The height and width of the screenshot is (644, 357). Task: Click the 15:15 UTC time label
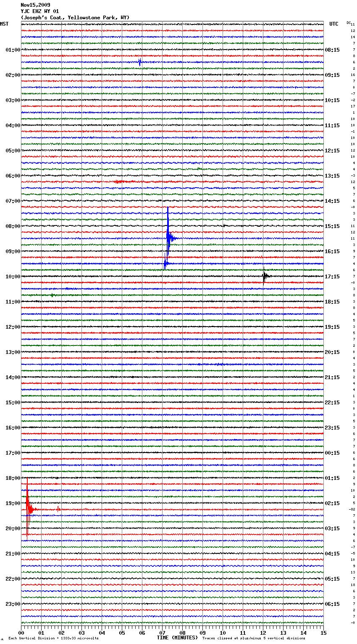point(332,226)
